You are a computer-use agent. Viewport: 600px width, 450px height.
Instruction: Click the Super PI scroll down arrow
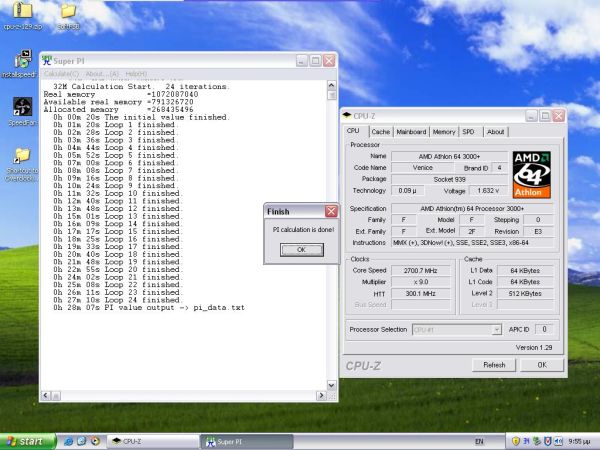pyautogui.click(x=331, y=385)
